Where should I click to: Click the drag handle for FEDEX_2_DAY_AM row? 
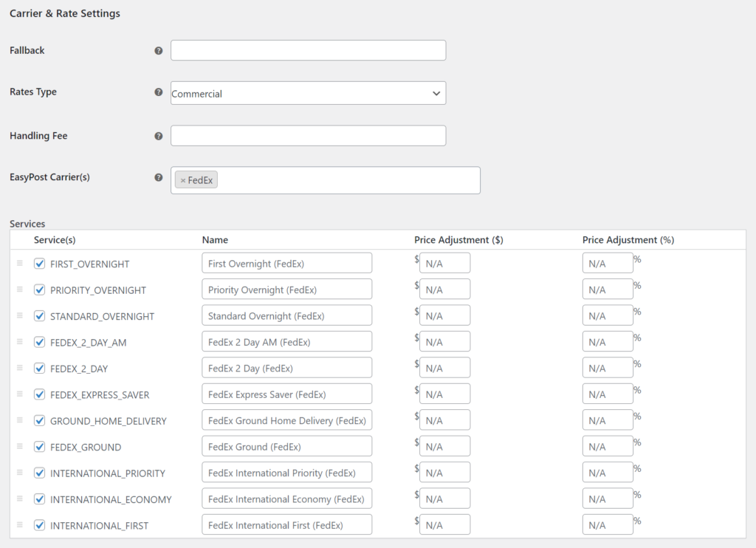(20, 342)
